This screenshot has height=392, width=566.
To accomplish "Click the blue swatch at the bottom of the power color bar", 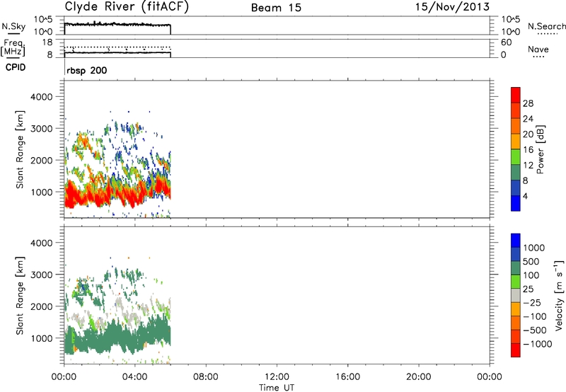I will (x=516, y=203).
